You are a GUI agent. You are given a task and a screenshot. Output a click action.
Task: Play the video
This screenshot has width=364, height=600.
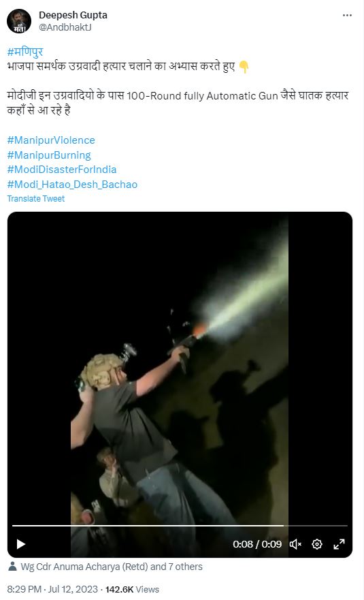click(21, 543)
